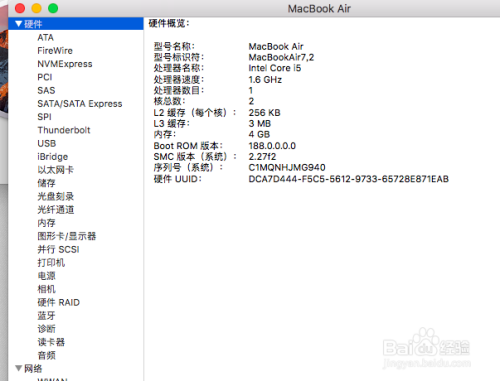Click the 处理器数目 label

[x=179, y=90]
